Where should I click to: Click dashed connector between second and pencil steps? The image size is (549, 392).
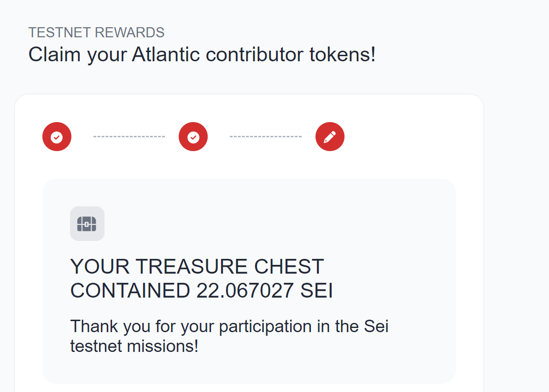tap(265, 137)
